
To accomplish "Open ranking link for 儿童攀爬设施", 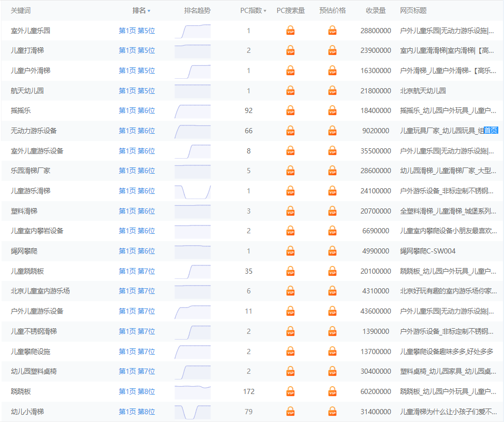I will click(137, 351).
